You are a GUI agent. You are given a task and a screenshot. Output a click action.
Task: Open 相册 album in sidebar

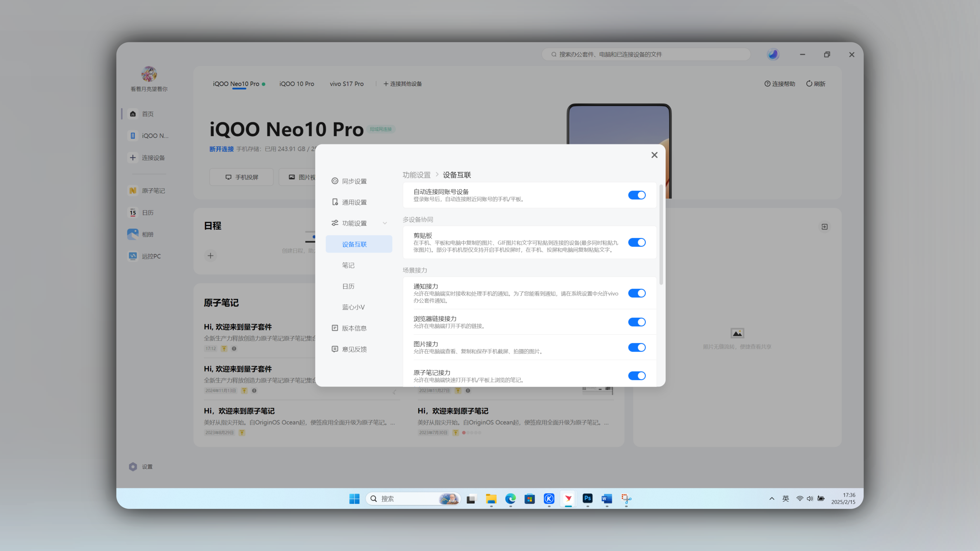(x=141, y=234)
